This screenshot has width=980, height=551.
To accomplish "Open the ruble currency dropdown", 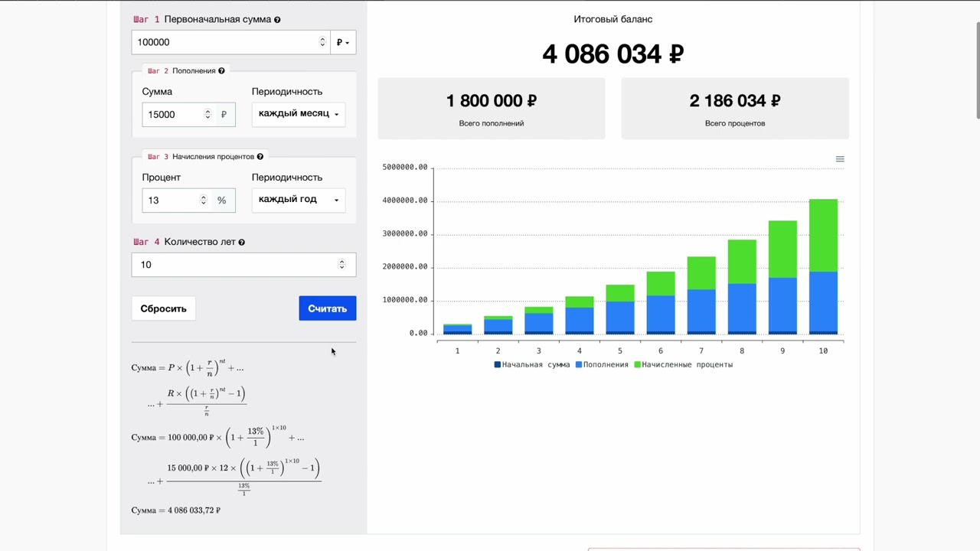I will (x=343, y=42).
